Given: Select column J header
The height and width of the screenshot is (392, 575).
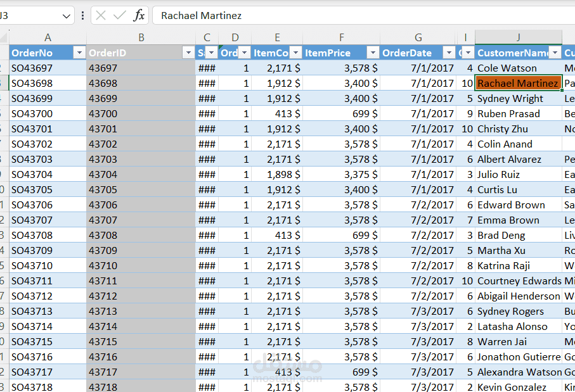Looking at the screenshot, I should [518, 38].
